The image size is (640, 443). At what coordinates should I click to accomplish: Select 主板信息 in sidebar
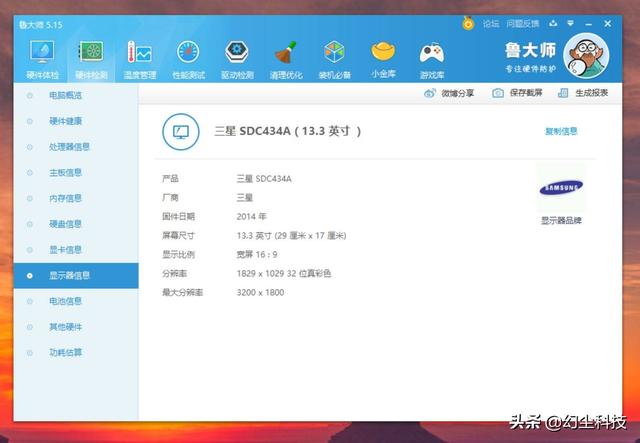[x=76, y=173]
